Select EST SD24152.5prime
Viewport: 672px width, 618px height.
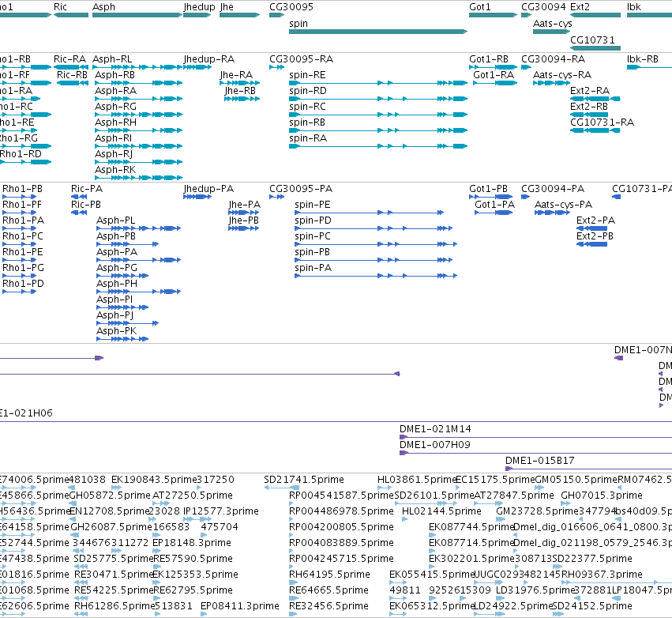(x=558, y=614)
